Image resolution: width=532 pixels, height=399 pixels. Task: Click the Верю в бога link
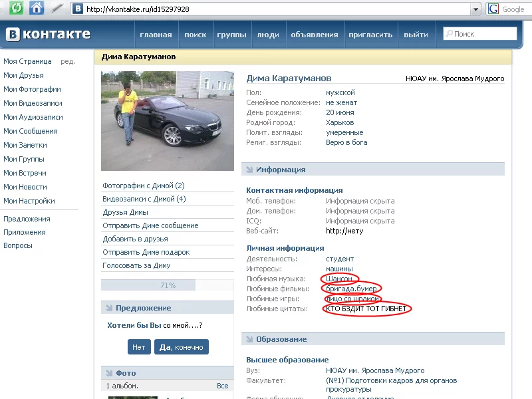click(x=346, y=142)
